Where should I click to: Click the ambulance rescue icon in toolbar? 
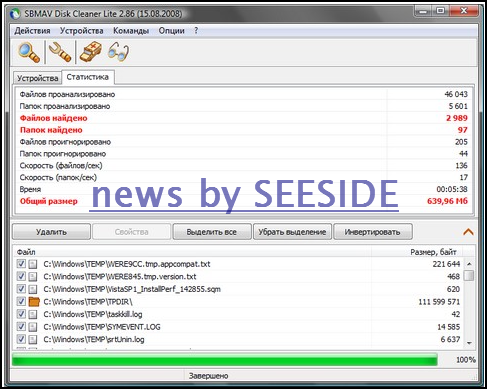90,52
